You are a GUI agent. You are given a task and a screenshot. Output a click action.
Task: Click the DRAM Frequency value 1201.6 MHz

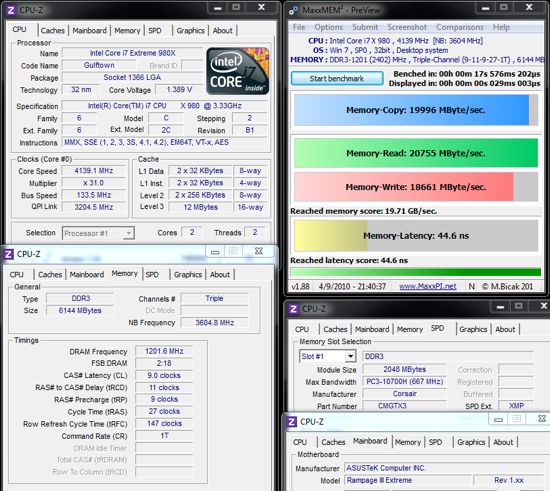point(164,351)
